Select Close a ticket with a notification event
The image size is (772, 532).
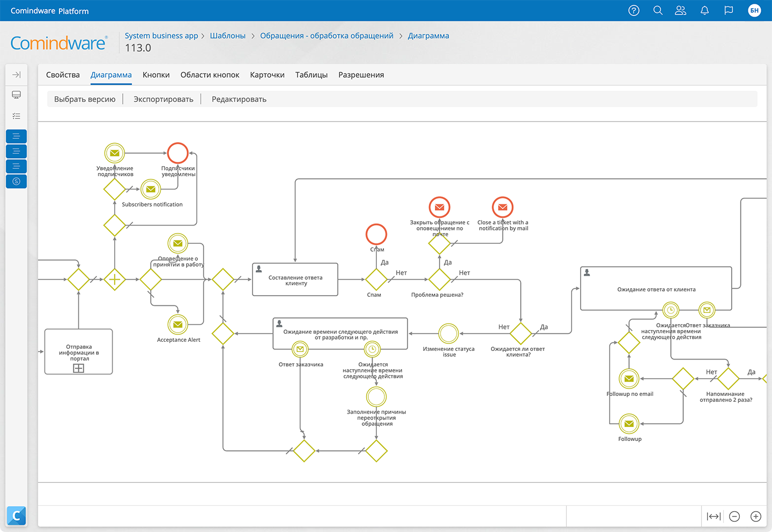coord(503,207)
